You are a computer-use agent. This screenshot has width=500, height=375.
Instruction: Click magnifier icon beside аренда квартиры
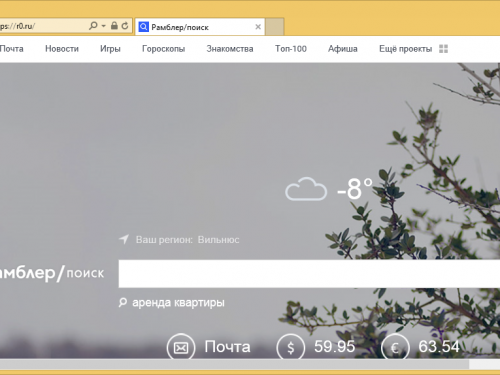tap(123, 303)
